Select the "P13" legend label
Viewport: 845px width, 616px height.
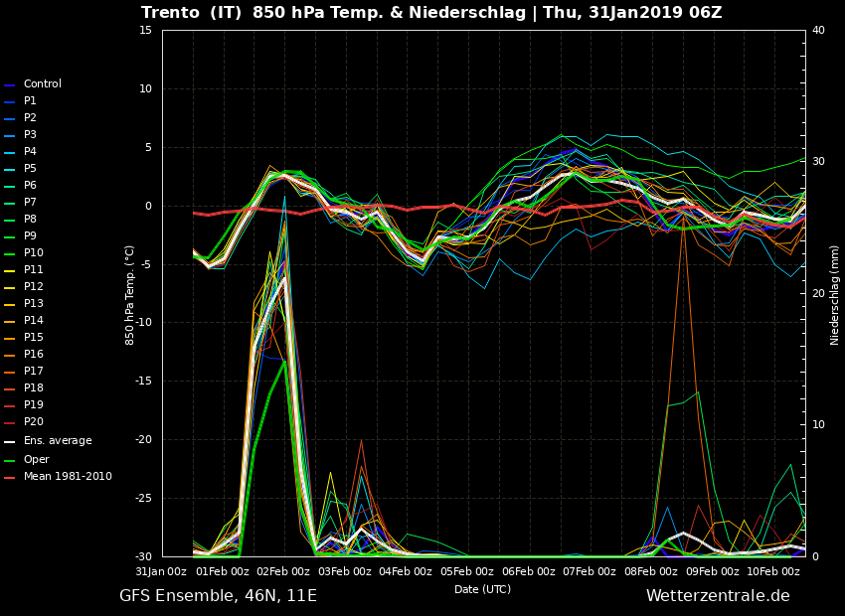coord(34,303)
